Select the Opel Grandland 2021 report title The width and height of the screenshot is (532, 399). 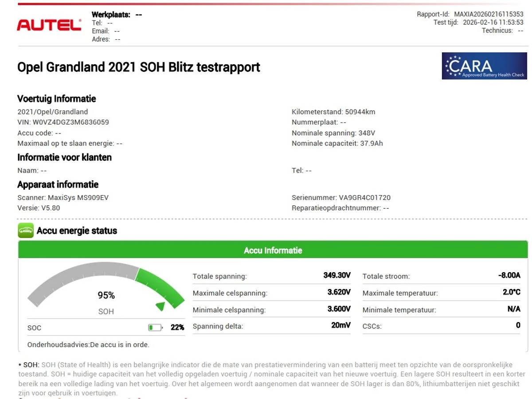tap(139, 67)
